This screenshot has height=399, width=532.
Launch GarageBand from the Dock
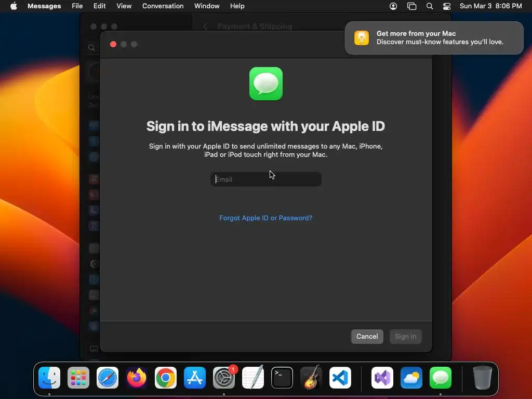coord(311,378)
